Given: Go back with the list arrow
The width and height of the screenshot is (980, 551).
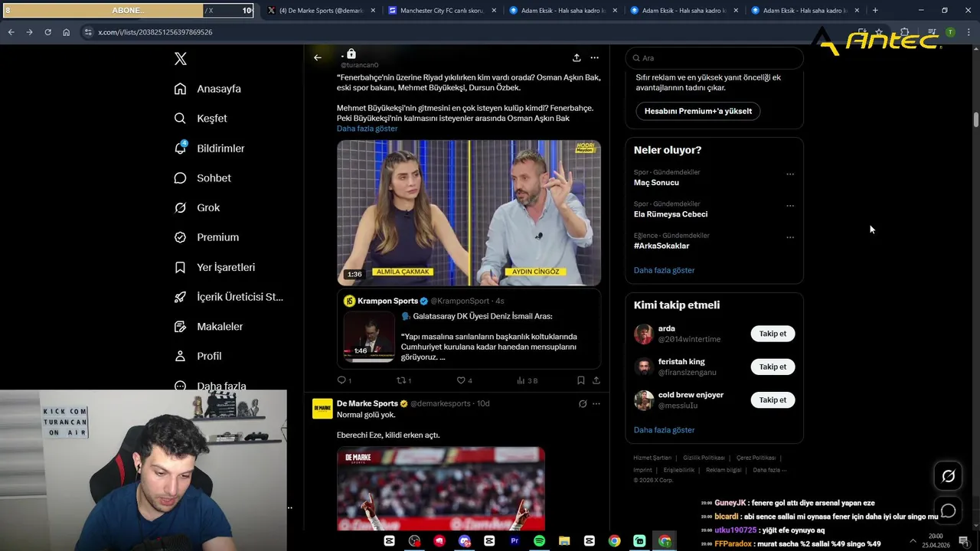Looking at the screenshot, I should 318,57.
